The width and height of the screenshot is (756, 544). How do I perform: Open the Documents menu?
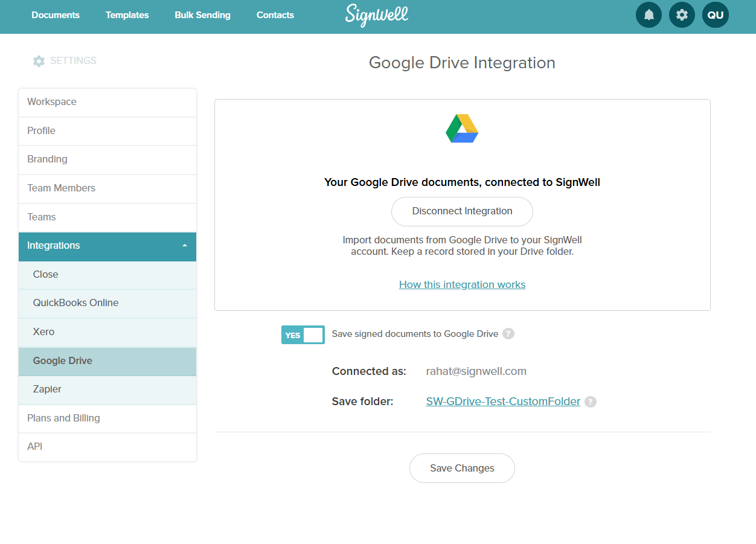tap(56, 15)
